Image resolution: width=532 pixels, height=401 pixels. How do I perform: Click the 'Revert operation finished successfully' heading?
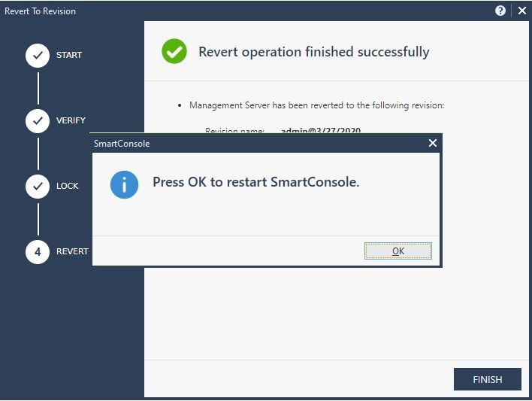pos(314,52)
